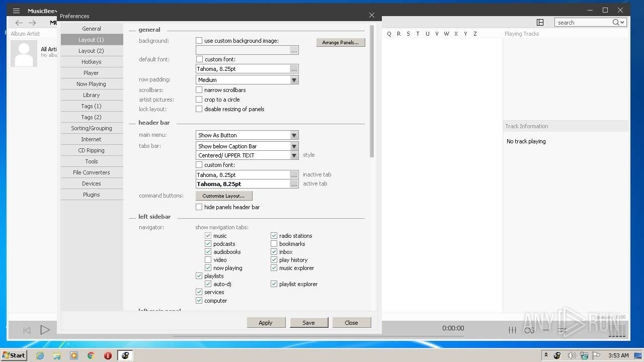Viewport: 644px width, 362px height.
Task: Launch Internet Explorer from taskbar
Action: [40, 355]
